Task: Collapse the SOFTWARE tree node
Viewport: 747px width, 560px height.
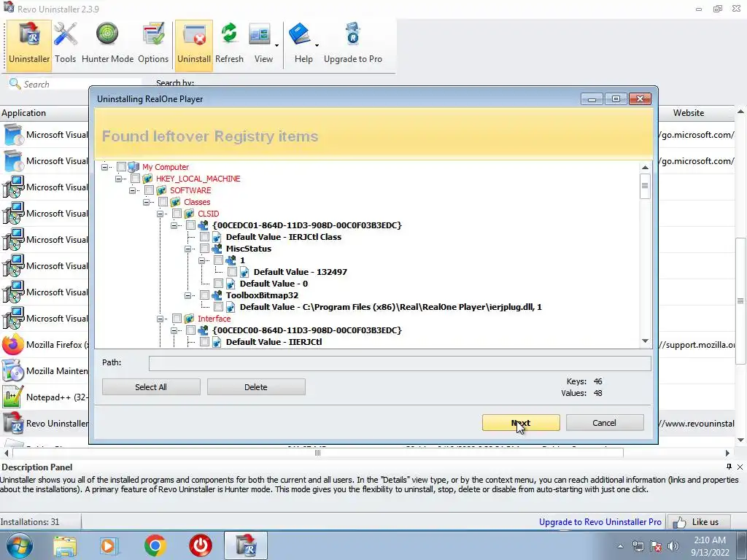Action: click(132, 190)
